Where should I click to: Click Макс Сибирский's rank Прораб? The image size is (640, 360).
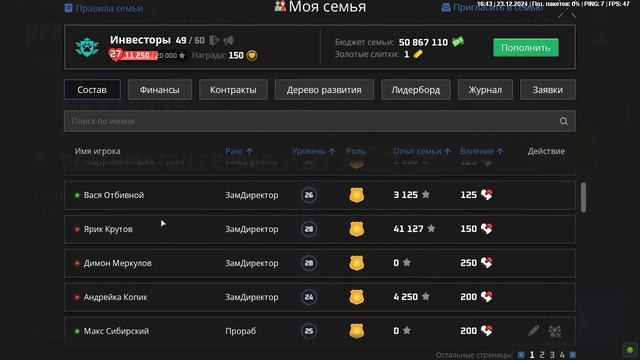pyautogui.click(x=240, y=331)
